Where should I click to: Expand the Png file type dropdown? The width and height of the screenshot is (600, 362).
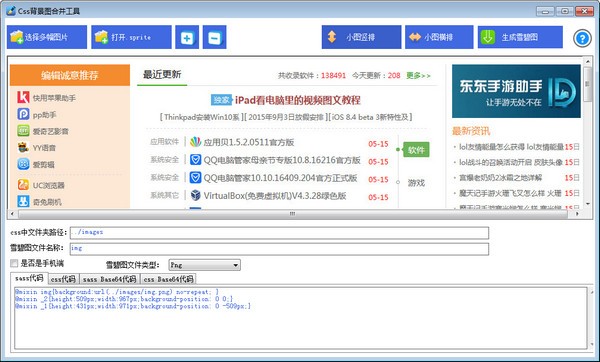[204, 265]
